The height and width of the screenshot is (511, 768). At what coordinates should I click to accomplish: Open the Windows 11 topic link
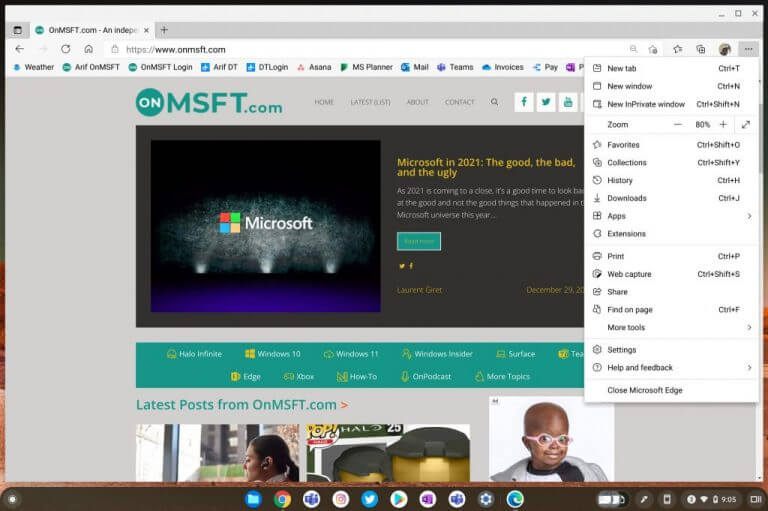point(351,354)
